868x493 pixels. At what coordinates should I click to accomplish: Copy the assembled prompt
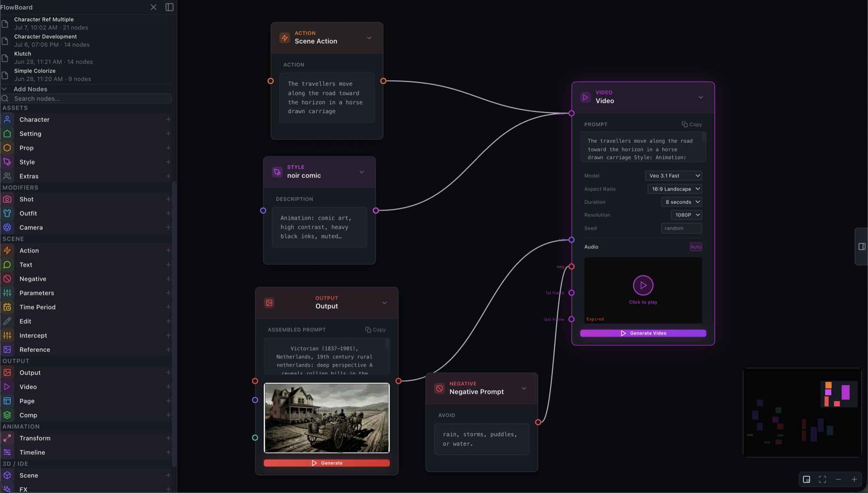[375, 330]
